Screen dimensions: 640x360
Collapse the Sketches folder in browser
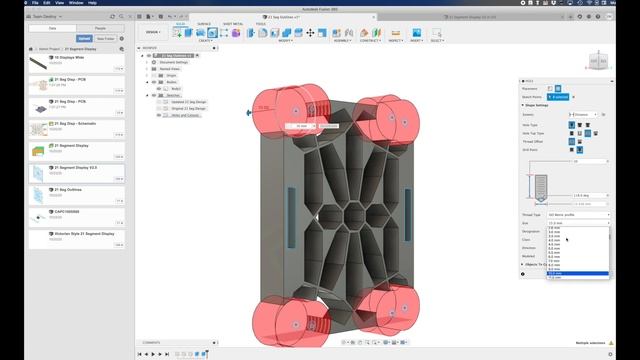(147, 96)
